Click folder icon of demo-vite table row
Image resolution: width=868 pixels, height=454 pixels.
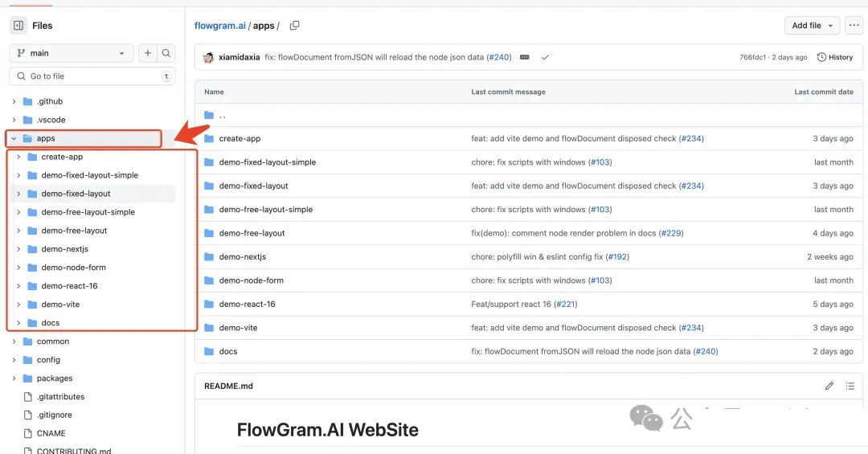pyautogui.click(x=209, y=328)
